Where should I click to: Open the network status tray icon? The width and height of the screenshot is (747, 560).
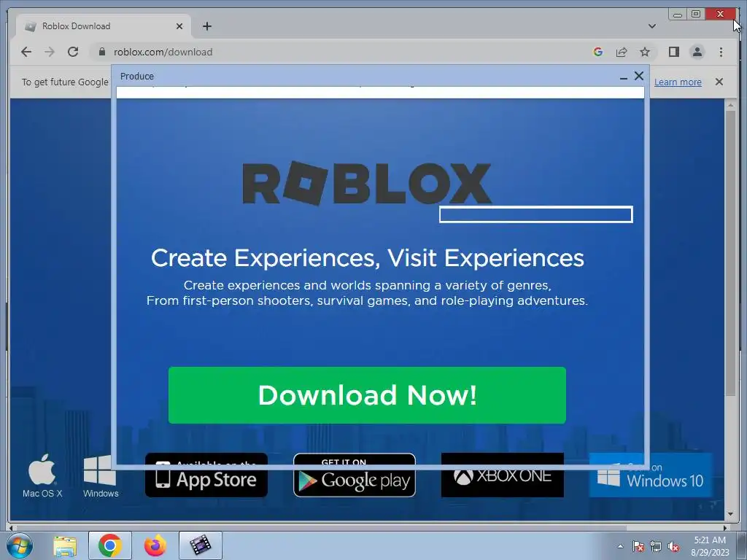[x=656, y=546]
